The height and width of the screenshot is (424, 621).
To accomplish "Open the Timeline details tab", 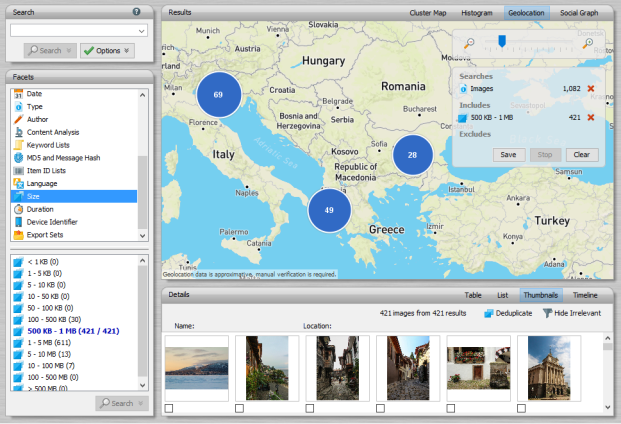I will [x=584, y=295].
